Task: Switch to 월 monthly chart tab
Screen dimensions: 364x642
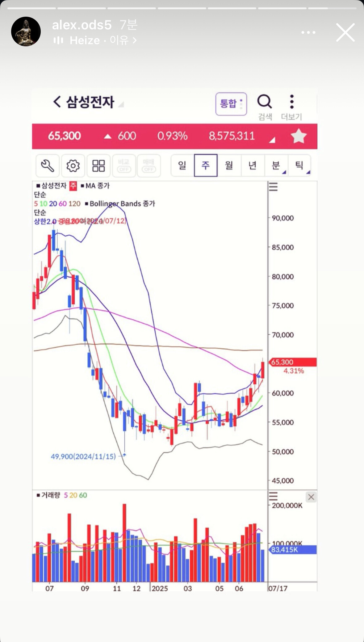Action: (229, 165)
